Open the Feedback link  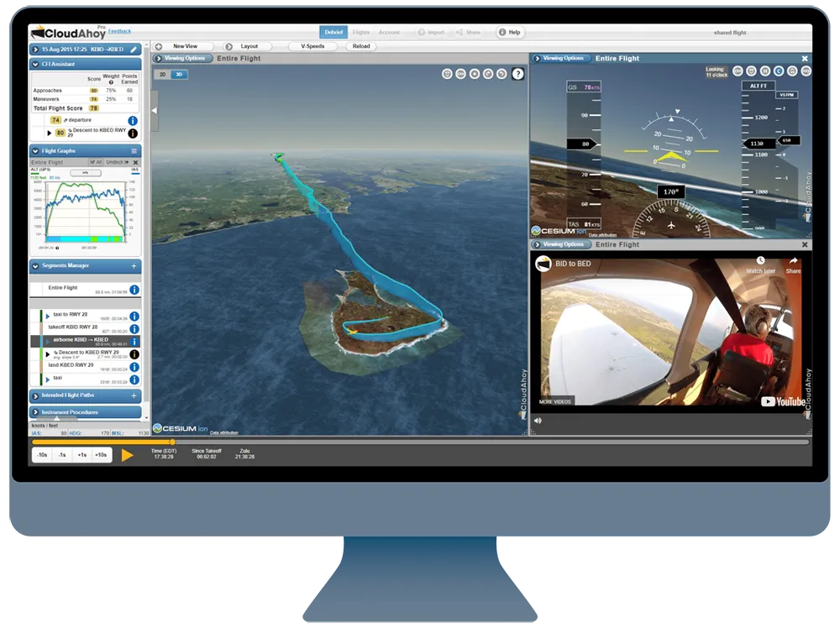(119, 31)
